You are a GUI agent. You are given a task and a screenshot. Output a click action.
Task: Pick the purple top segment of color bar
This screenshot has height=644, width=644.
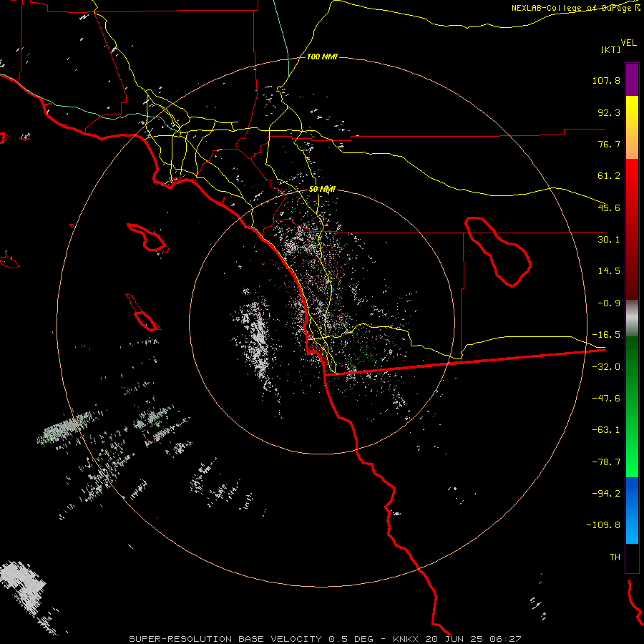632,79
